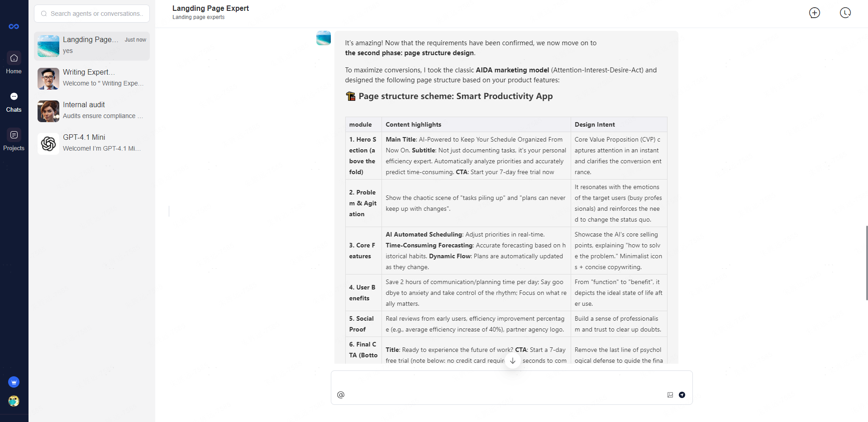The image size is (868, 422).
Task: Switch to the Chats section
Action: tap(14, 101)
